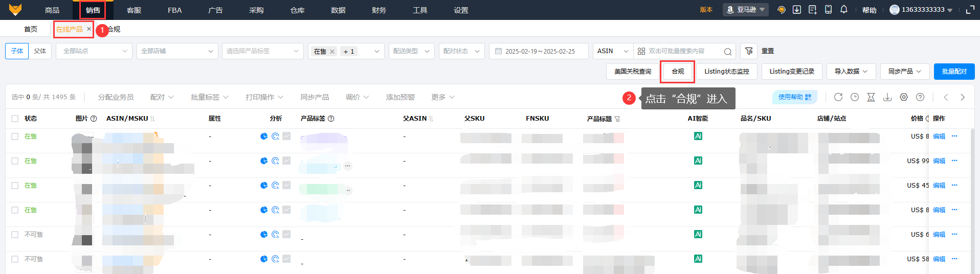Open notifications bell icon
980x274 pixels.
(844, 10)
